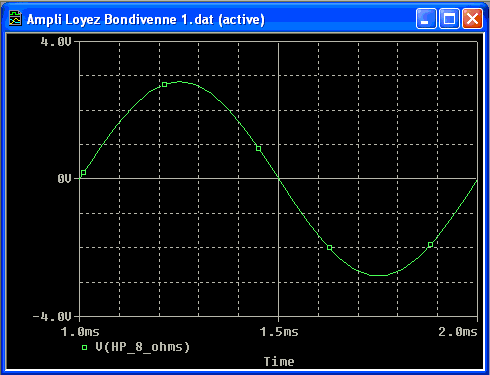The image size is (490, 375).
Task: Click the 2.0ms x-axis label
Action: pos(458,332)
